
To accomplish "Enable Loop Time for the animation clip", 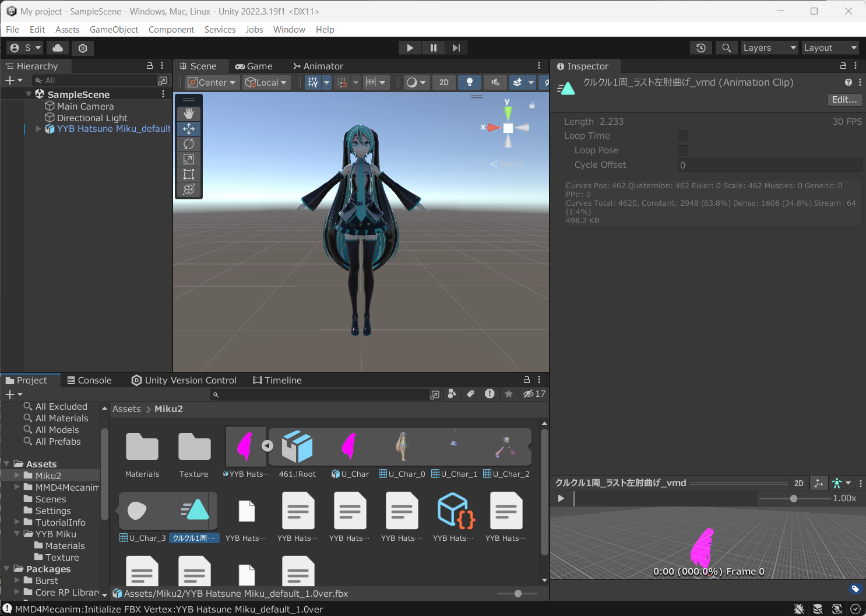I will (x=682, y=135).
